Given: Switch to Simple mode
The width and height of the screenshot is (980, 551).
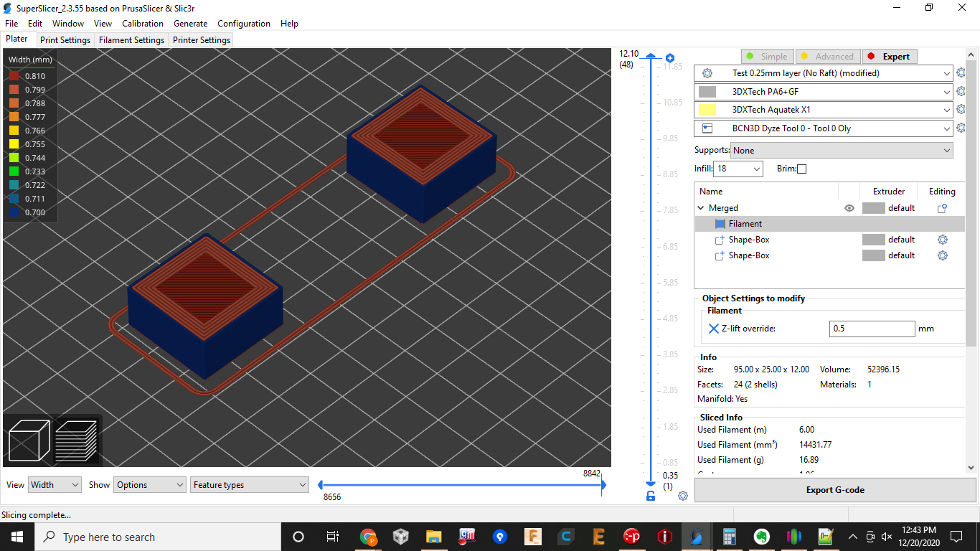Looking at the screenshot, I should [767, 56].
